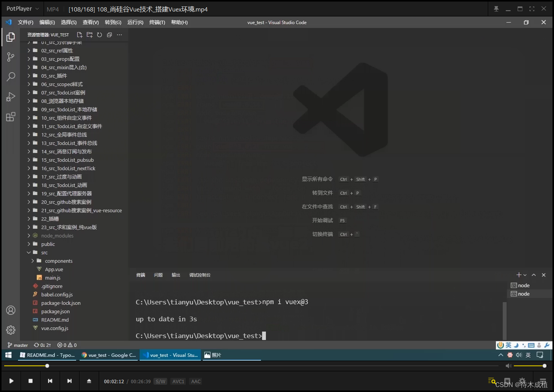This screenshot has height=392, width=554.
Task: Click the Windows volume tray icon
Action: [519, 355]
